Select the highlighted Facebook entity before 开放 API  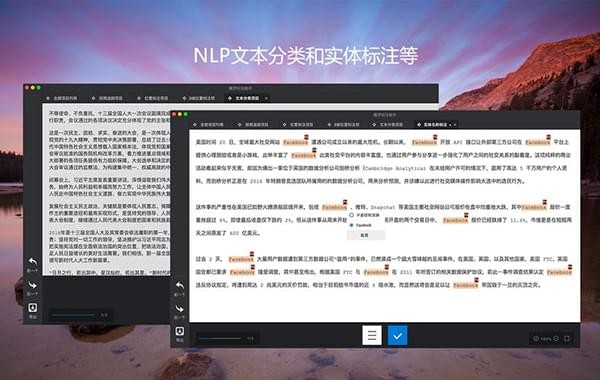[424, 142]
